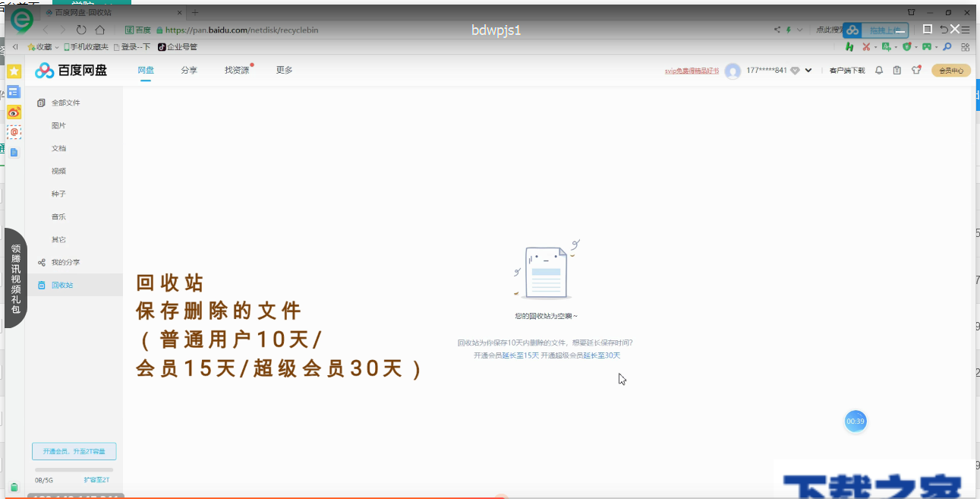Click the 开通会员, 升至2T容量 button
980x499 pixels.
click(74, 450)
